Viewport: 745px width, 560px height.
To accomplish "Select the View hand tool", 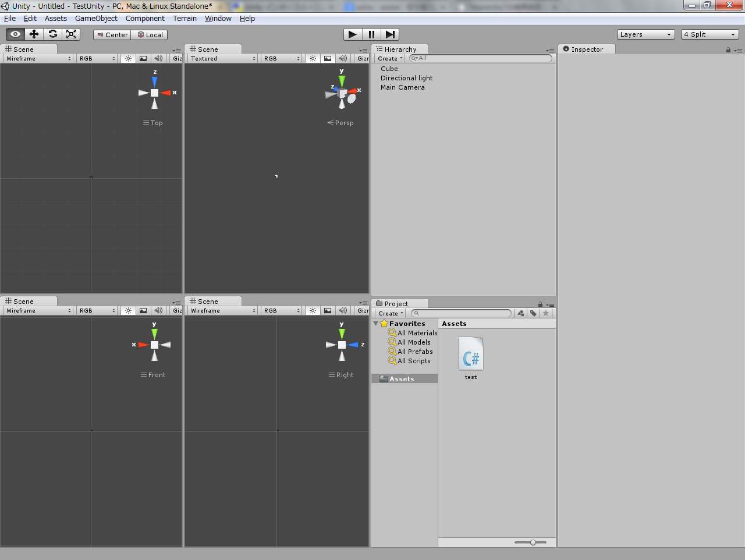I will pos(15,34).
